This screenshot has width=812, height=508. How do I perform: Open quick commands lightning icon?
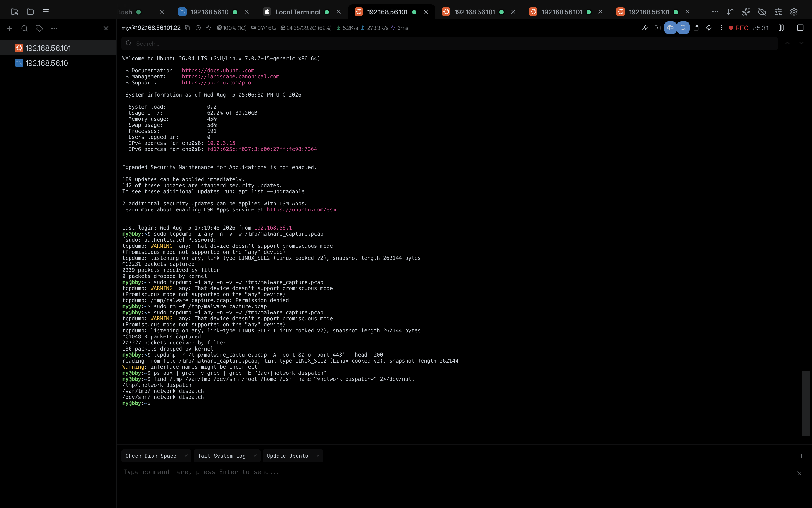click(x=709, y=28)
